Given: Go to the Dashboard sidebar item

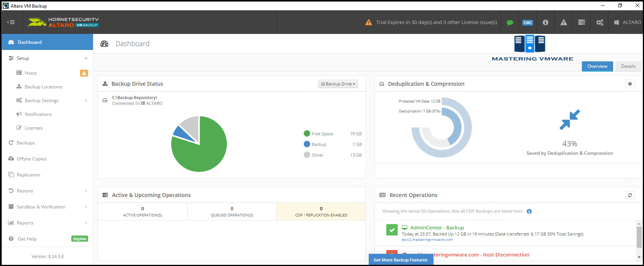Looking at the screenshot, I should point(47,42).
